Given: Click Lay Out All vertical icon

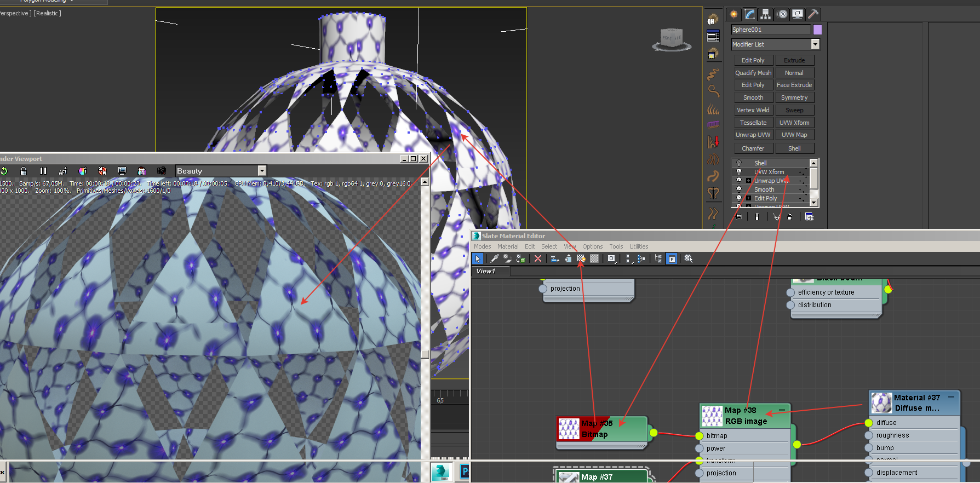Looking at the screenshot, I should (x=628, y=258).
